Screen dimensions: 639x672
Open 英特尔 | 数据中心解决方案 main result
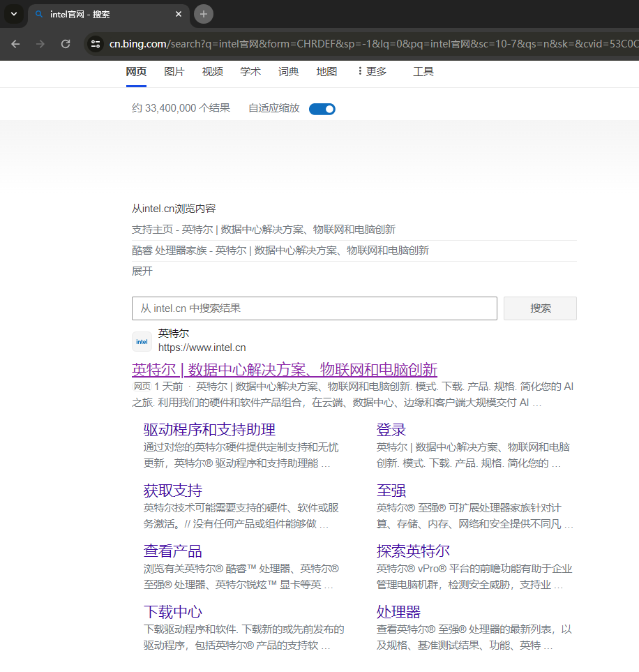[x=285, y=370]
